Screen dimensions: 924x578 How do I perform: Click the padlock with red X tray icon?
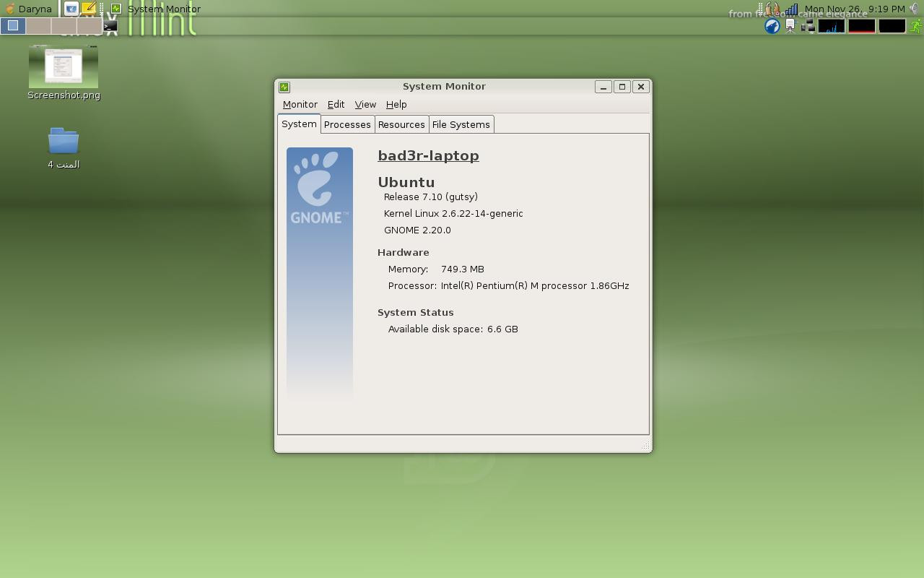click(777, 9)
